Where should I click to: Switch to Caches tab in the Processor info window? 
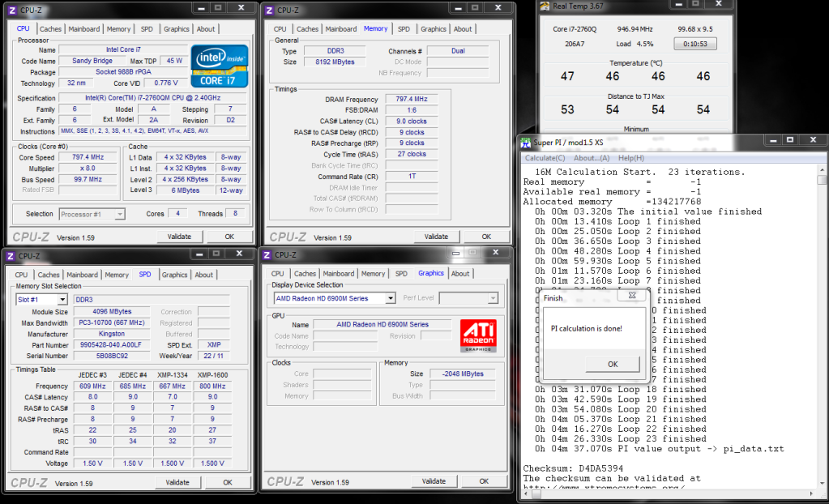click(x=50, y=29)
